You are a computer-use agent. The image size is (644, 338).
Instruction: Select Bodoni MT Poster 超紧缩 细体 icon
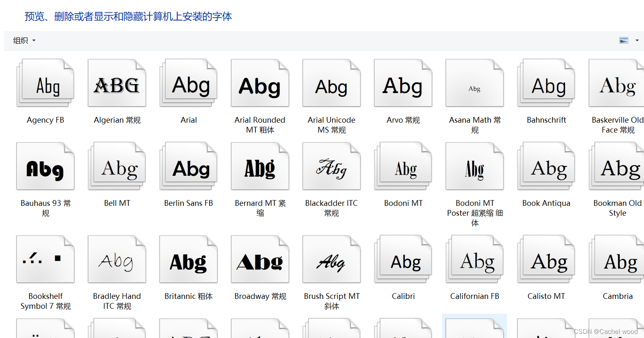pyautogui.click(x=475, y=166)
